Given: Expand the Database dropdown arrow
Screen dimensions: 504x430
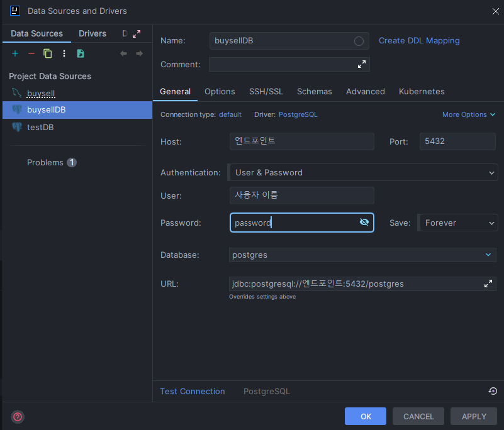Looking at the screenshot, I should (488, 255).
